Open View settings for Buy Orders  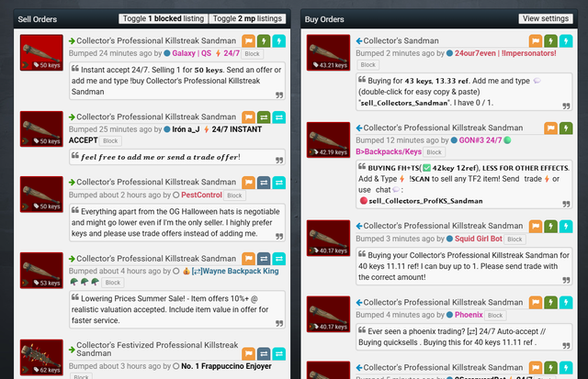546,18
